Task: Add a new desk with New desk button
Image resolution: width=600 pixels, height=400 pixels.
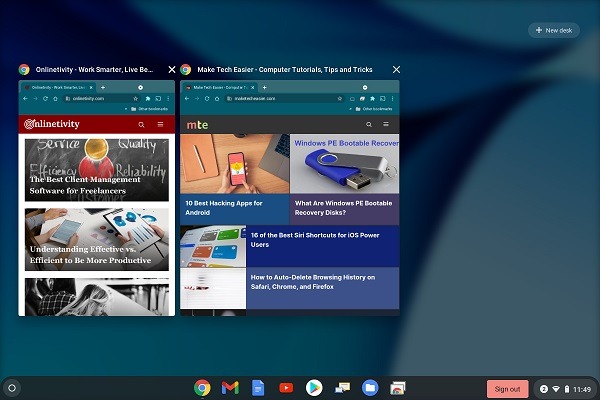Action: tap(554, 30)
